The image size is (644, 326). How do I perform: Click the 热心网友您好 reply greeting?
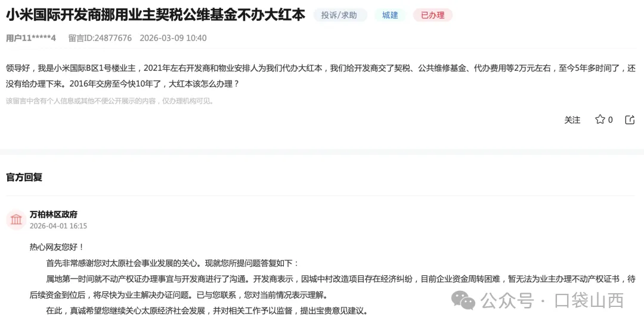tap(57, 247)
